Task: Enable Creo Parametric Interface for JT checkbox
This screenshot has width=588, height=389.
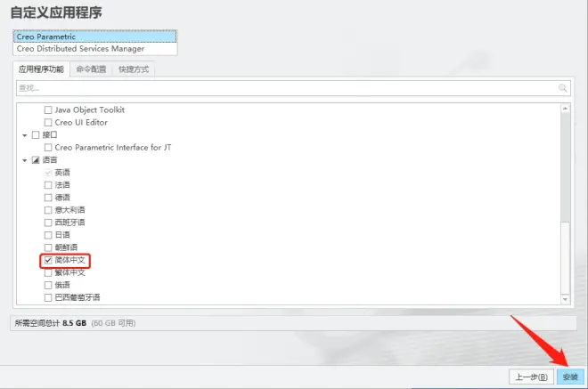Action: pyautogui.click(x=48, y=148)
